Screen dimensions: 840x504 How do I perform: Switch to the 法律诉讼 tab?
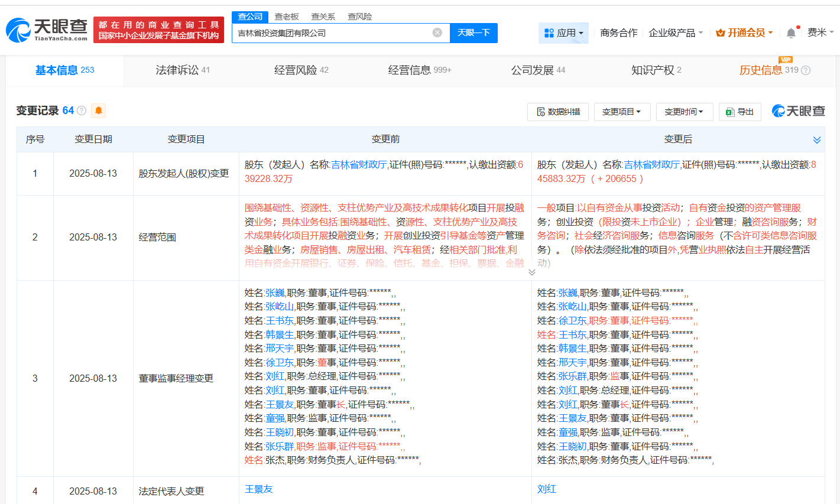177,69
